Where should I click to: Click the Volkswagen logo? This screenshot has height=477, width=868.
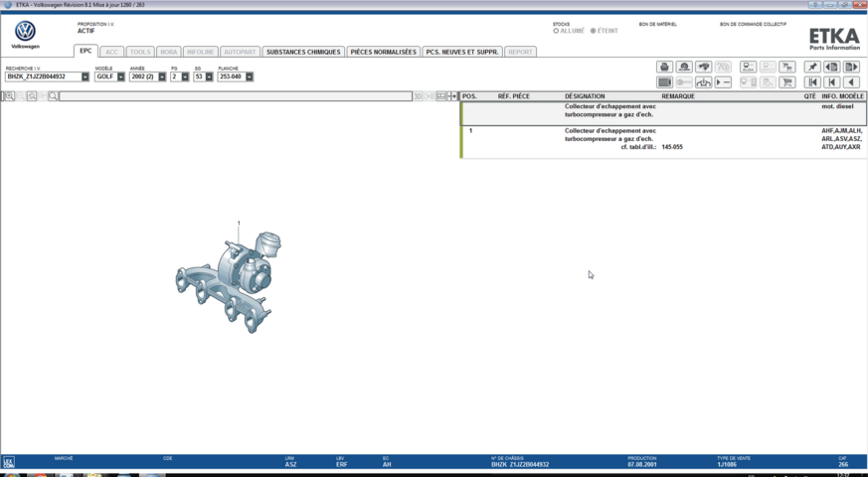(26, 32)
